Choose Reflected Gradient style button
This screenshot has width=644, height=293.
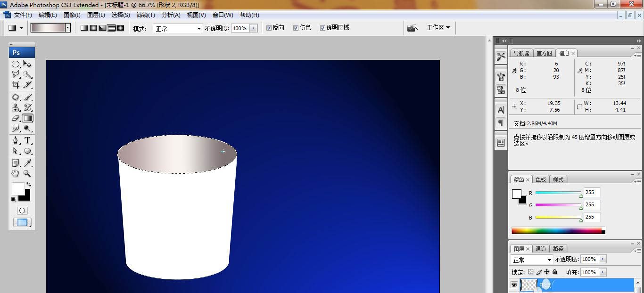coord(111,28)
